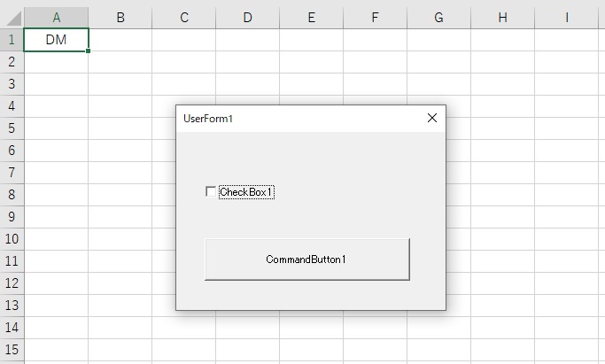
Task: Select column I header
Action: [566, 18]
